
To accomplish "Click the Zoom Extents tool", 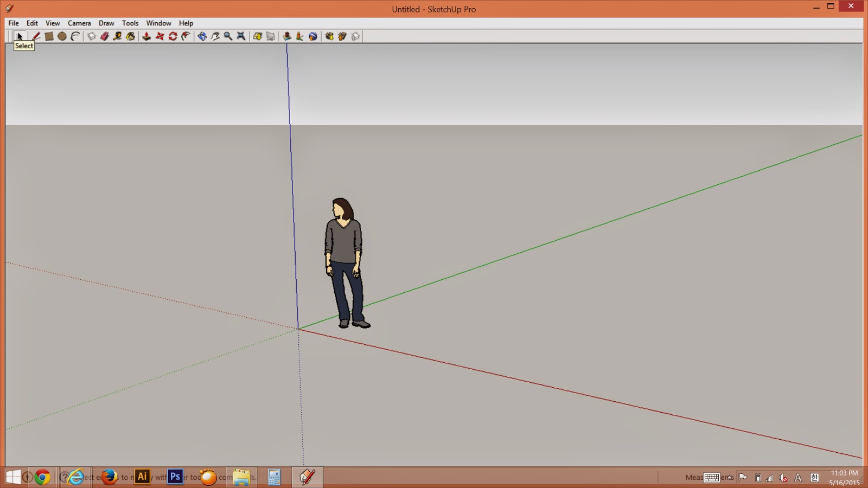I will [241, 36].
